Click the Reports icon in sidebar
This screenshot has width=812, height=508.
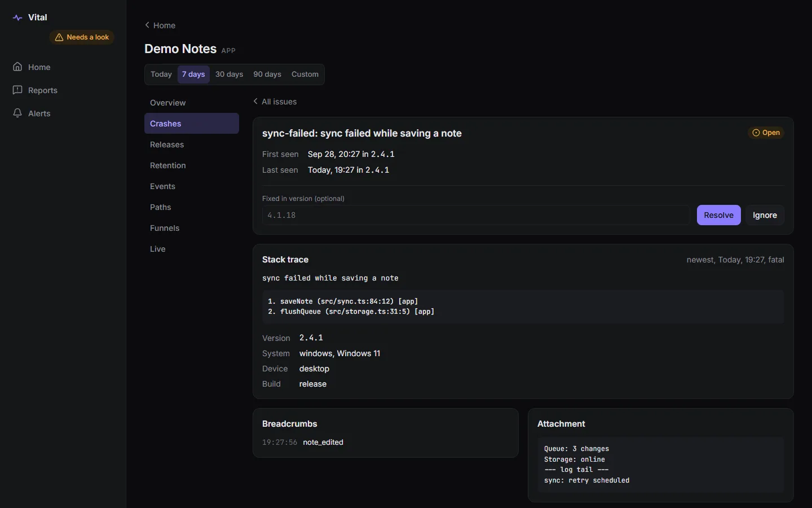pos(17,90)
